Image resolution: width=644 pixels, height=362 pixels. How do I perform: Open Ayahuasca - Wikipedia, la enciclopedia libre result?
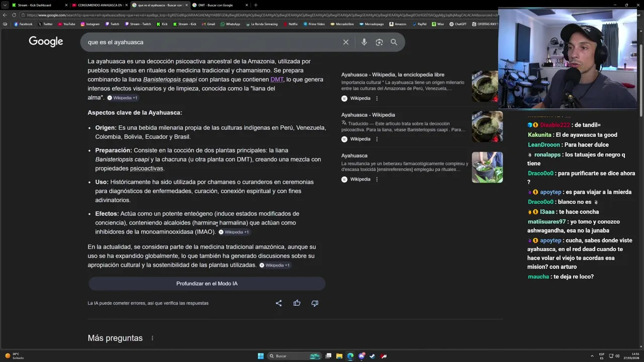pos(392,74)
